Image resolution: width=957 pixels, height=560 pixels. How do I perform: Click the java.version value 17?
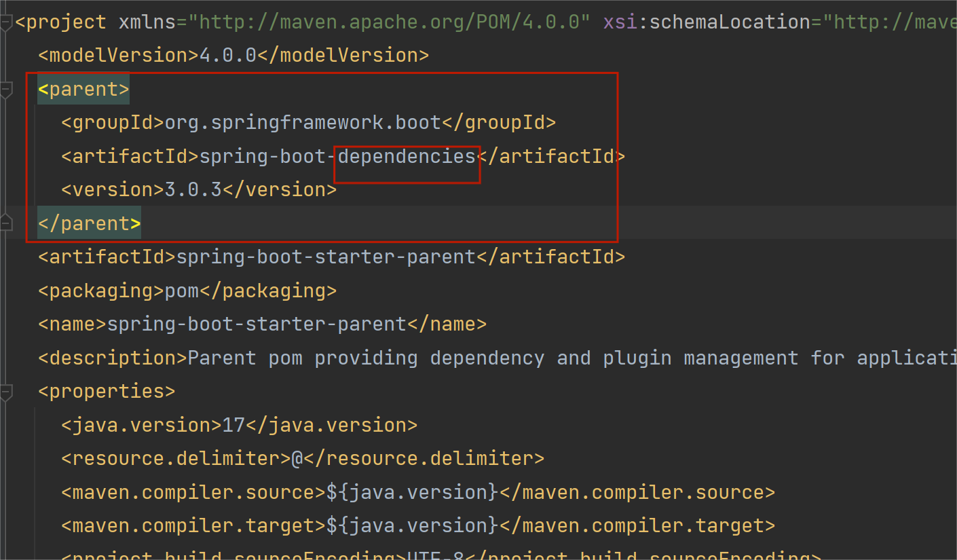(x=234, y=425)
